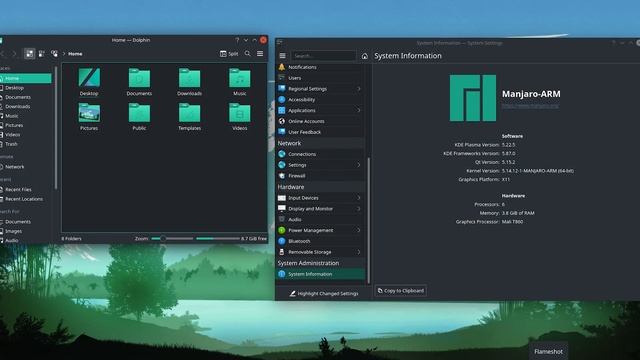Click the System Settings sidebar scrollbar
The image size is (640, 360).
369,220
